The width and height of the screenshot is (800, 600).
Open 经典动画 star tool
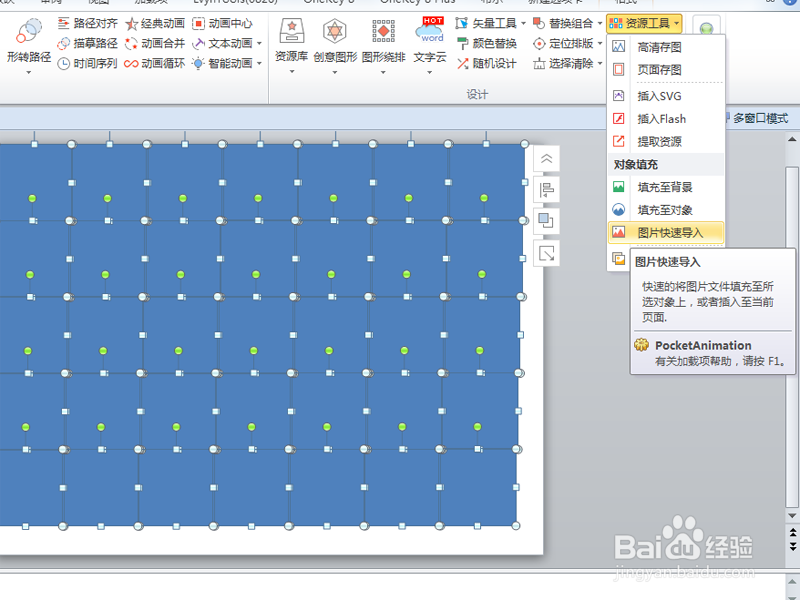155,23
